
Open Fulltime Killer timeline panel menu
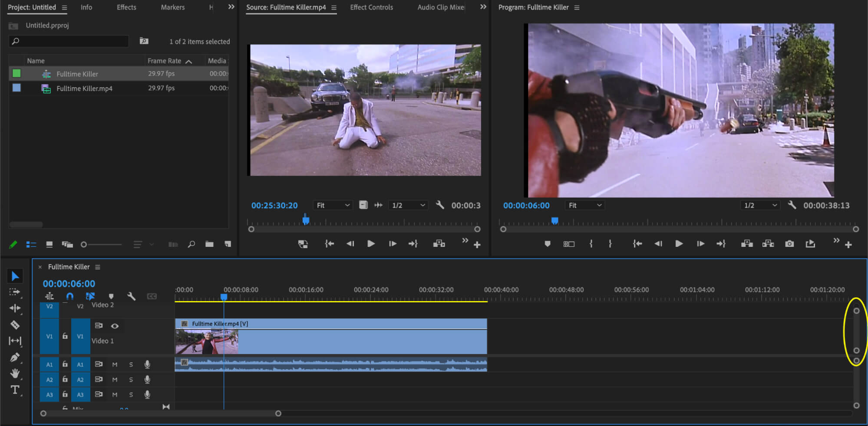point(98,267)
